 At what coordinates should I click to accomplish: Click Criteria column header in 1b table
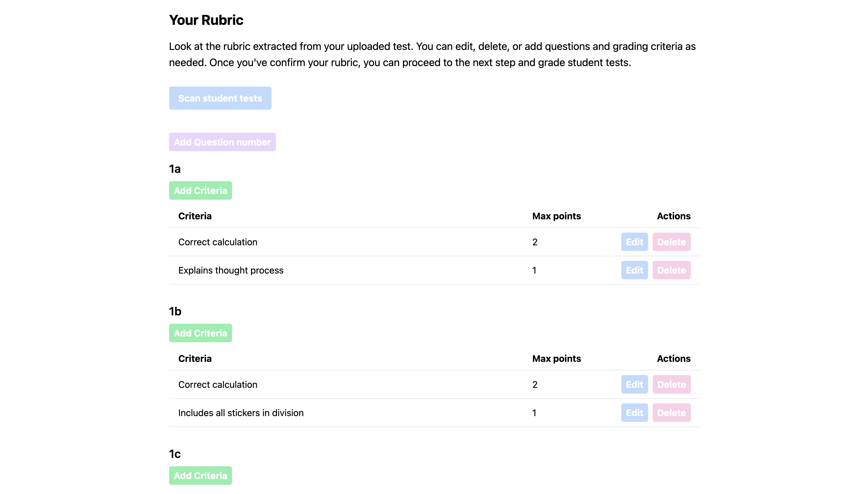pyautogui.click(x=195, y=359)
